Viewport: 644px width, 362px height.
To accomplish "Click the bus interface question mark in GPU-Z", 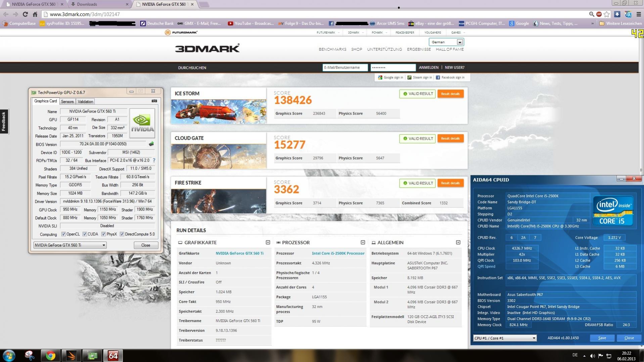I will (154, 160).
